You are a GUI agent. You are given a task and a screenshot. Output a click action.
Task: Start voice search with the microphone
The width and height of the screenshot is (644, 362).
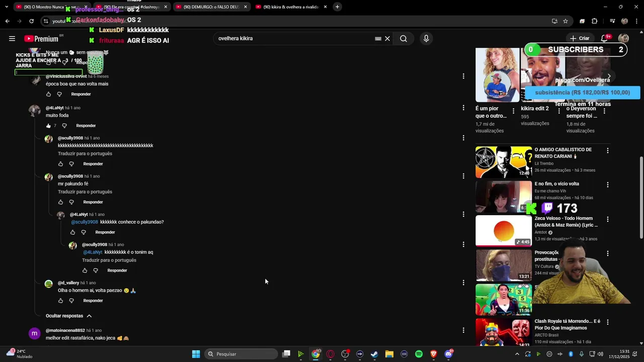pos(426,39)
